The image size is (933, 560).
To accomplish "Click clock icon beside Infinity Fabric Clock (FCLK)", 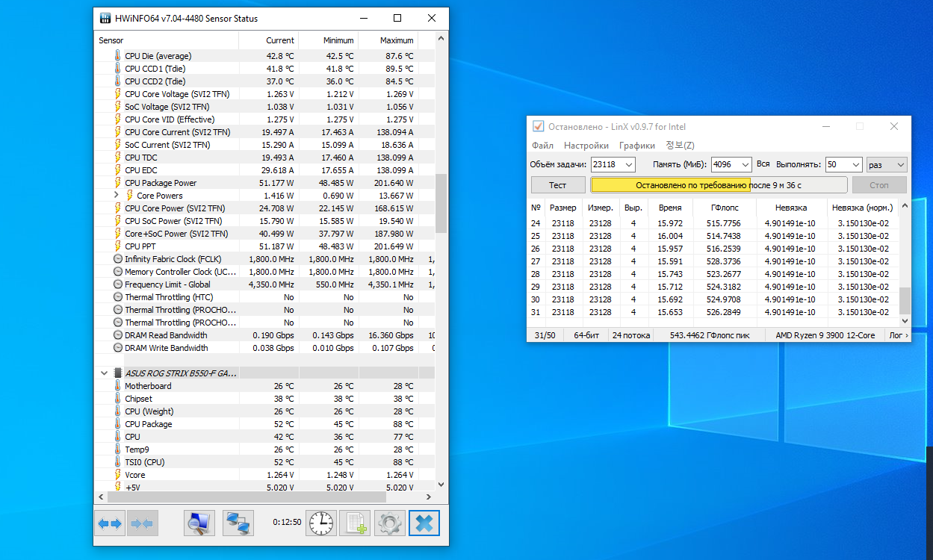I will (x=117, y=259).
